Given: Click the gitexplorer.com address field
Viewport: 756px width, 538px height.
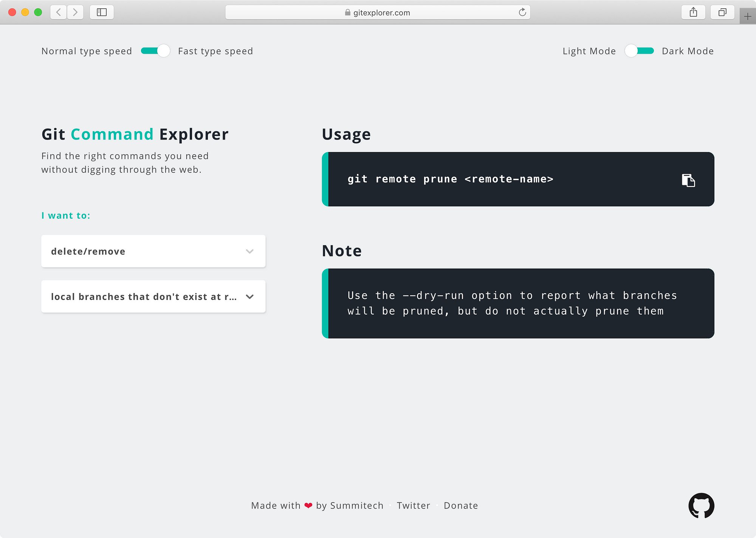Looking at the screenshot, I should tap(378, 12).
